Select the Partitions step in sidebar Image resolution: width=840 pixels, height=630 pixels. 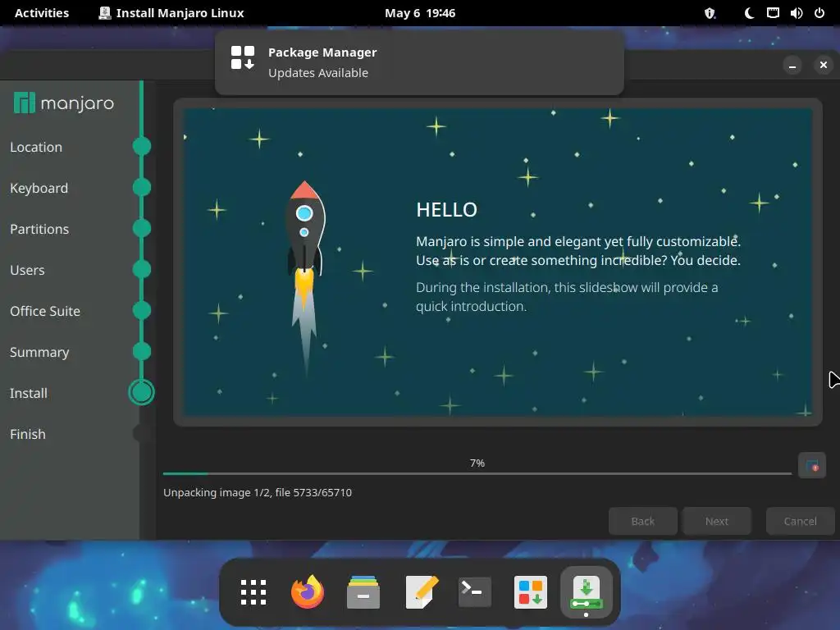39,229
